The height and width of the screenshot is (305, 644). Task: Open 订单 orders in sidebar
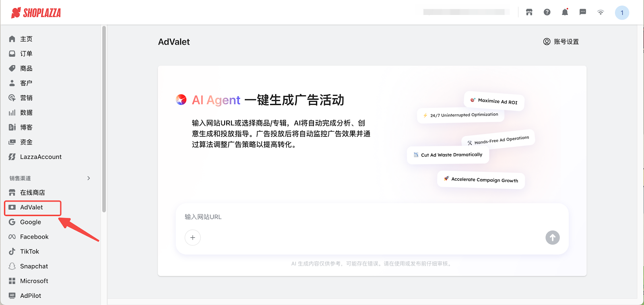[x=26, y=54]
